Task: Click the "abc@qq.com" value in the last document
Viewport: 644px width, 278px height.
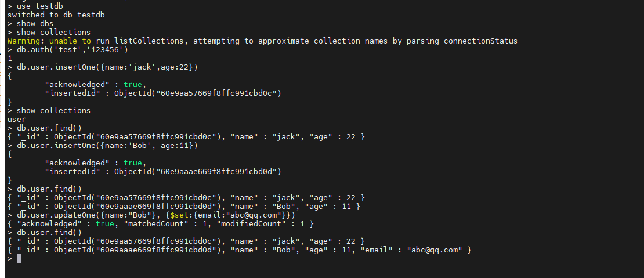Action: pyautogui.click(x=434, y=250)
